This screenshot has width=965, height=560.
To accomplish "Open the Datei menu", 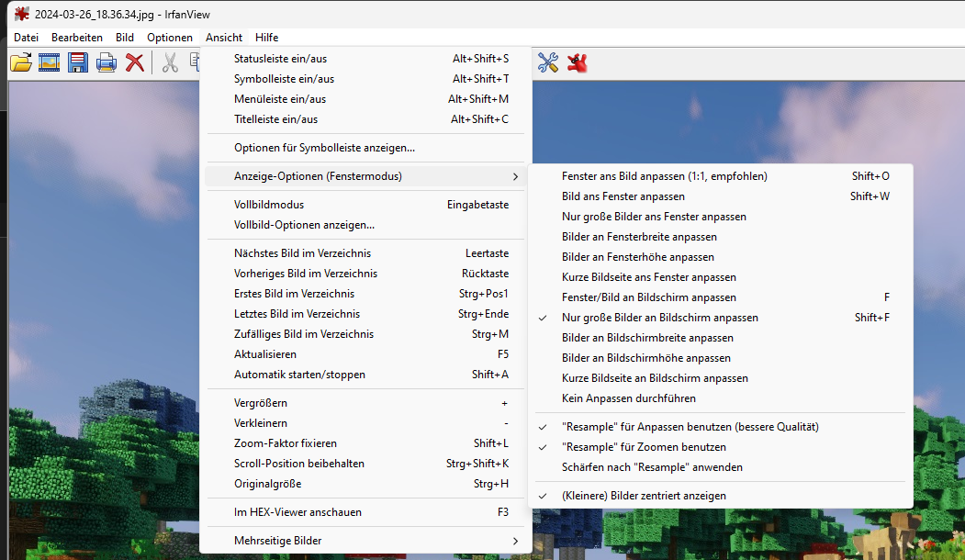I will 26,38.
